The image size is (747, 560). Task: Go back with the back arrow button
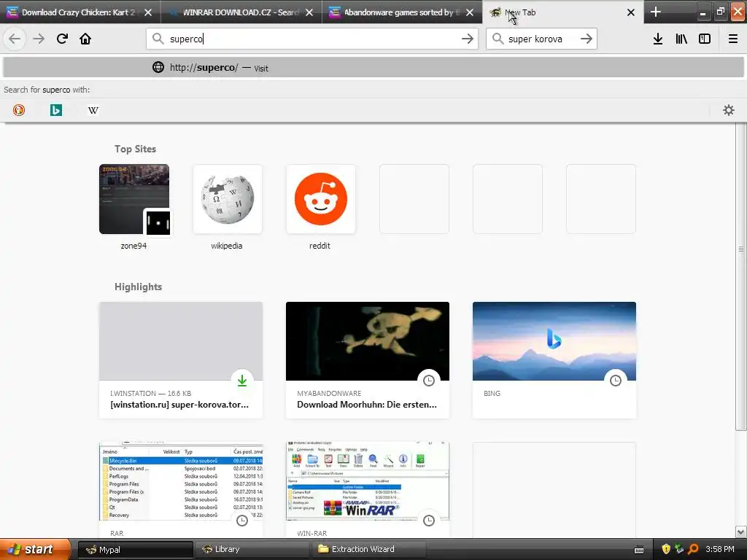tap(15, 39)
